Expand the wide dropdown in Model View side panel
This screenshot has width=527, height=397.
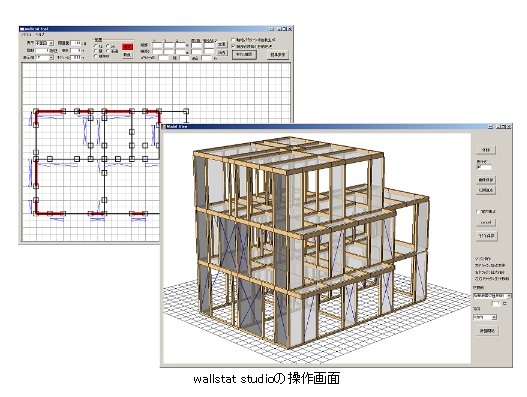pos(492,296)
